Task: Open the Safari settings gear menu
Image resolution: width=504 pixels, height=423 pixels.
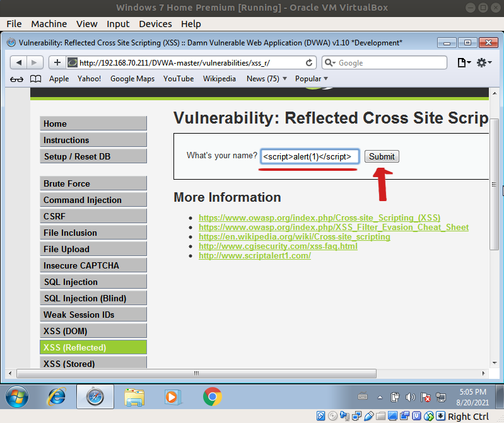Action: [x=484, y=62]
